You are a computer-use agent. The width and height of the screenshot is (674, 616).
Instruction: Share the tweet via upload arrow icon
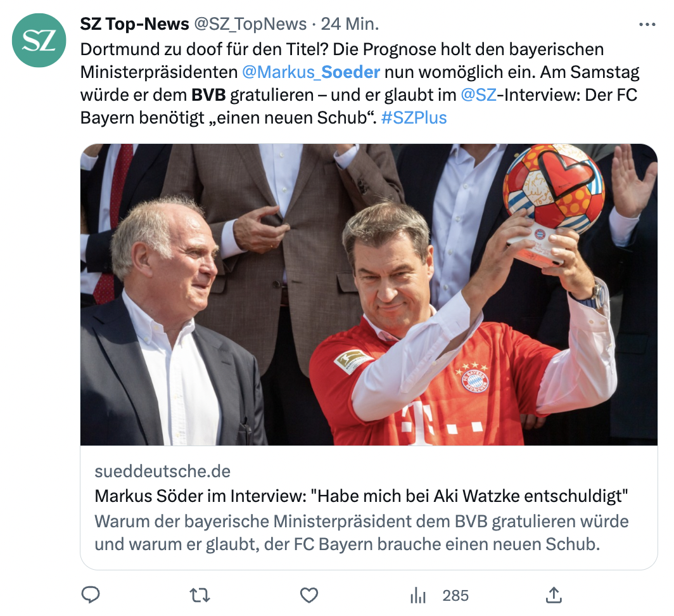554,595
